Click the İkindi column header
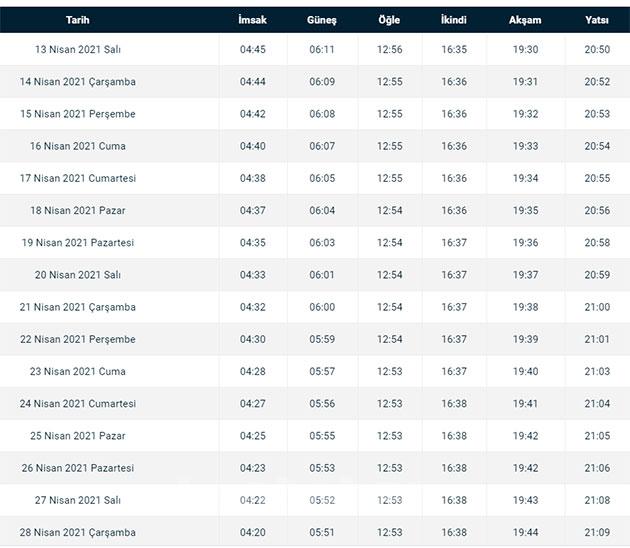 (453, 20)
